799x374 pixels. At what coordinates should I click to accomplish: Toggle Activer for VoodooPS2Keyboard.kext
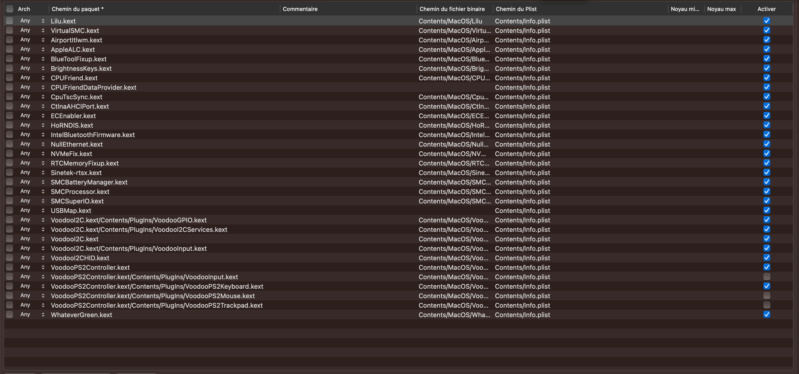(766, 286)
